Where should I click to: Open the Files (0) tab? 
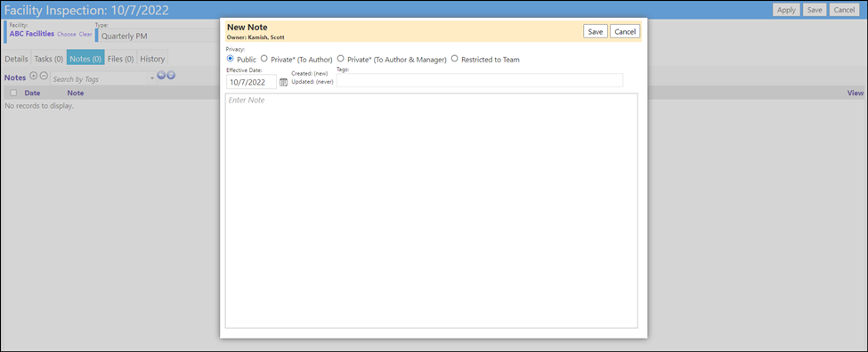point(121,59)
